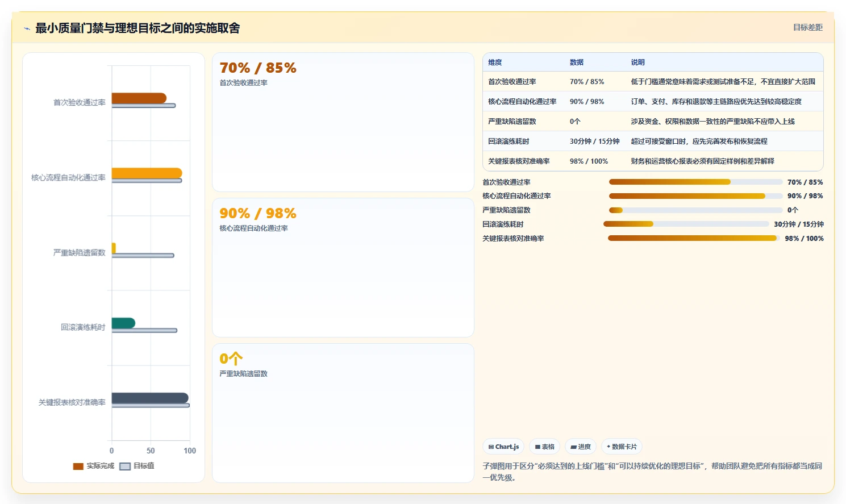Click the 100 tick on the chart x-axis
Screen dimensions: 846x504
[190, 451]
